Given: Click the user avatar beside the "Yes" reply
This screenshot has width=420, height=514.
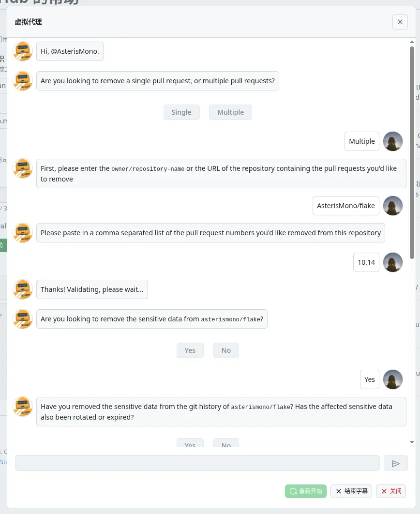Looking at the screenshot, I should (x=393, y=379).
